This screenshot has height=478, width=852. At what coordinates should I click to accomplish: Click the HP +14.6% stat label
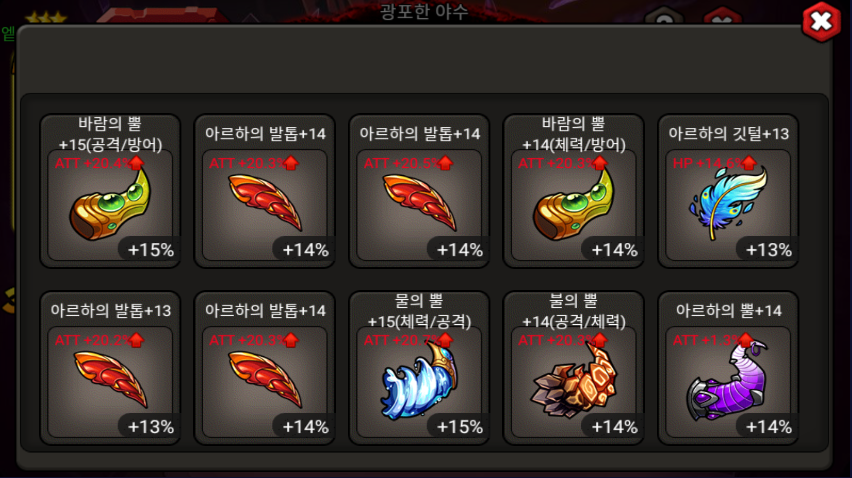[x=707, y=163]
